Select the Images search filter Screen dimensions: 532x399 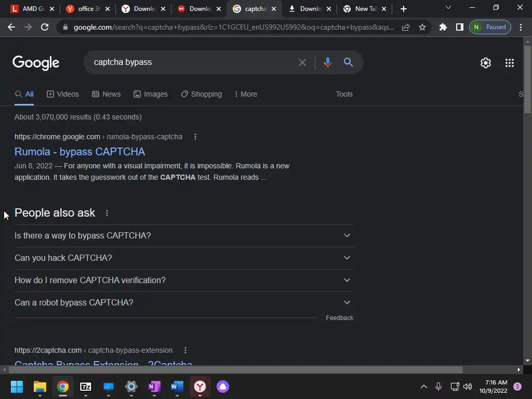(x=150, y=95)
